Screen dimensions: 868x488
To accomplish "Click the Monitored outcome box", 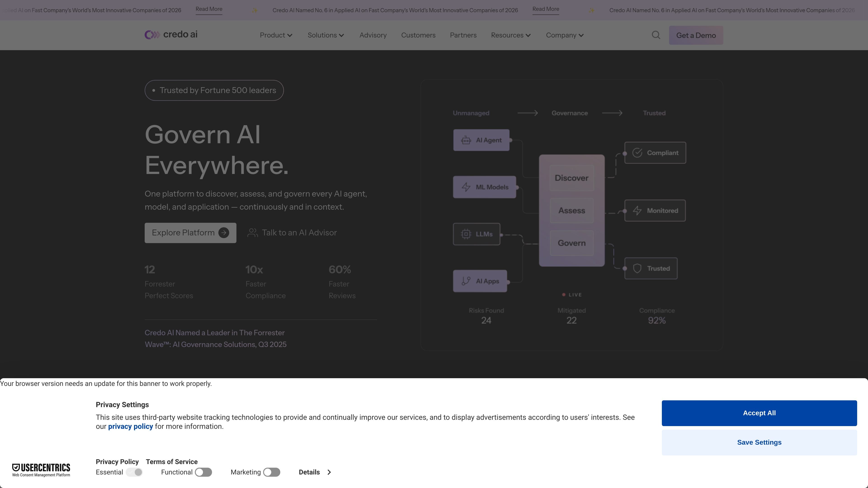I will tap(655, 211).
